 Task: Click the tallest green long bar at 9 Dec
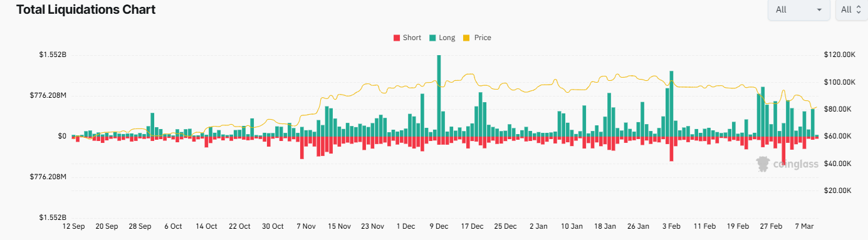click(x=439, y=95)
